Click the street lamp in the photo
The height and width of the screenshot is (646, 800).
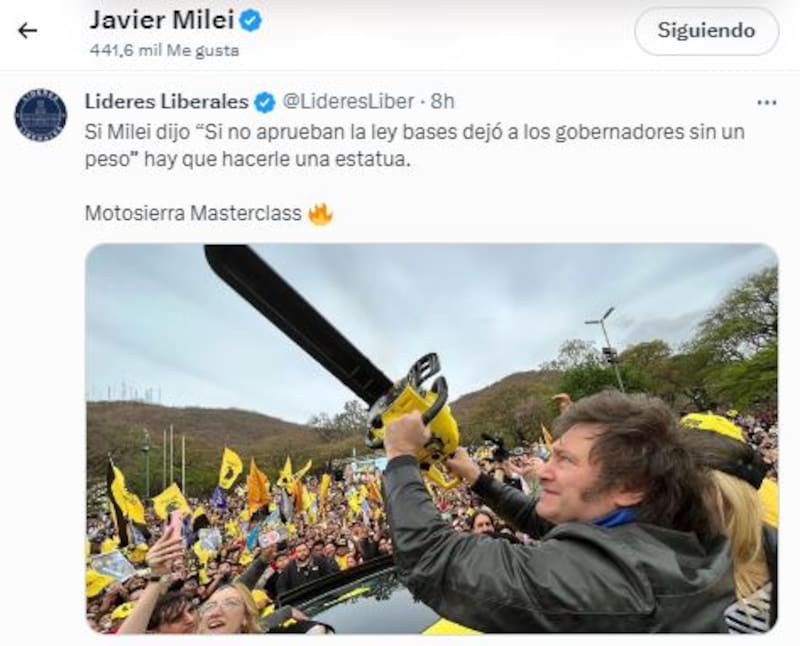point(606,347)
